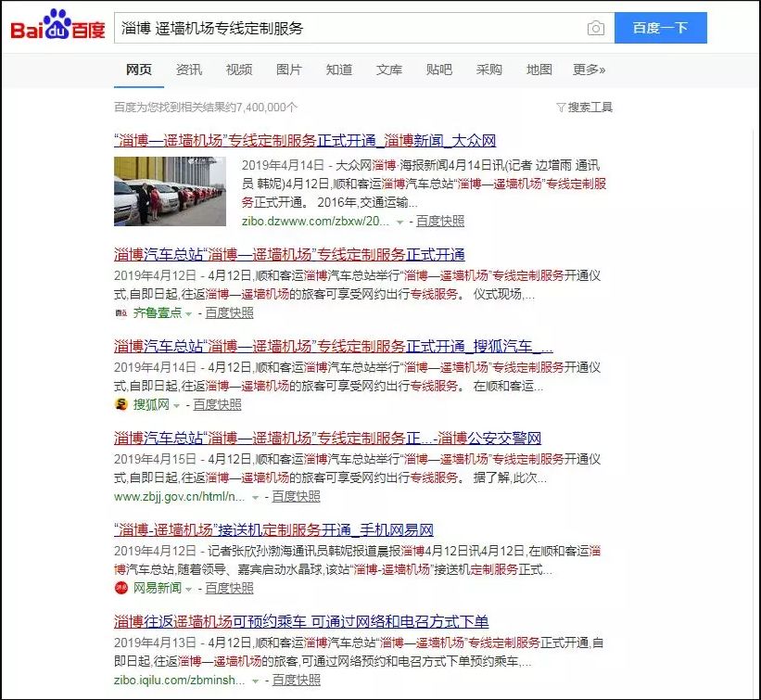The height and width of the screenshot is (700, 761).
Task: Switch to the 资讯 tab
Action: (x=189, y=70)
